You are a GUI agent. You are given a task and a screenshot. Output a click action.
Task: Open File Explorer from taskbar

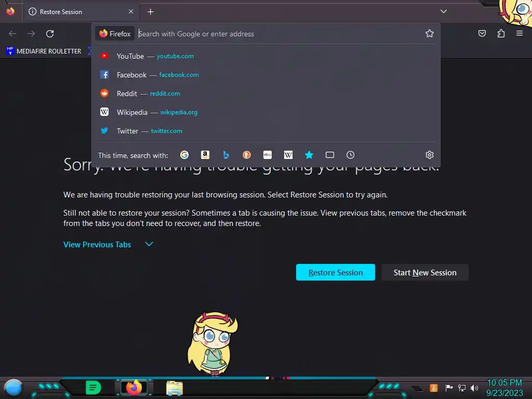(175, 388)
